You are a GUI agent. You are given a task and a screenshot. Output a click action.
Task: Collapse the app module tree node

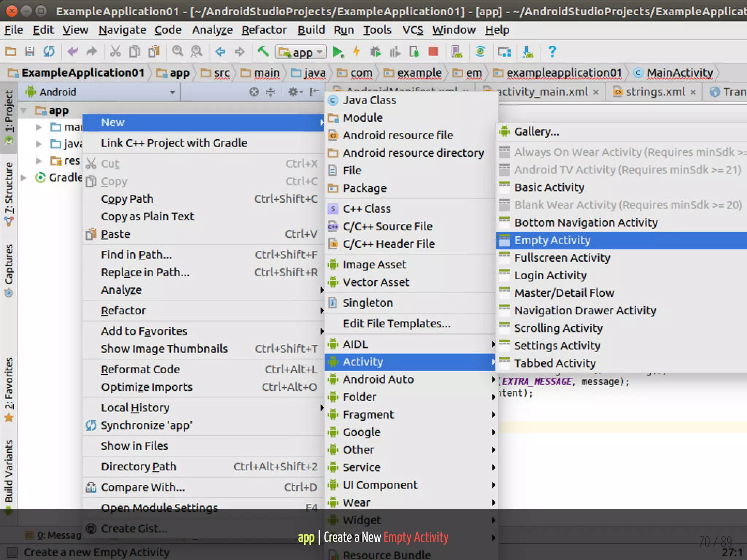[24, 110]
